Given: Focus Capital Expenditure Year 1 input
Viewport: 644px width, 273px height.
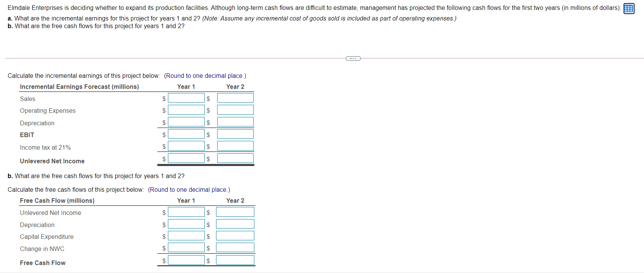Looking at the screenshot, I should tap(186, 236).
